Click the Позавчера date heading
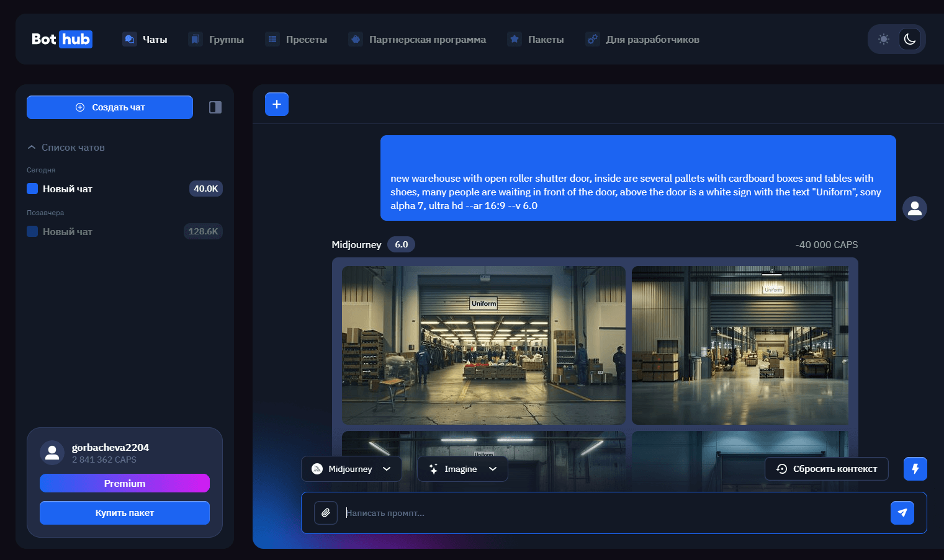 coord(45,213)
